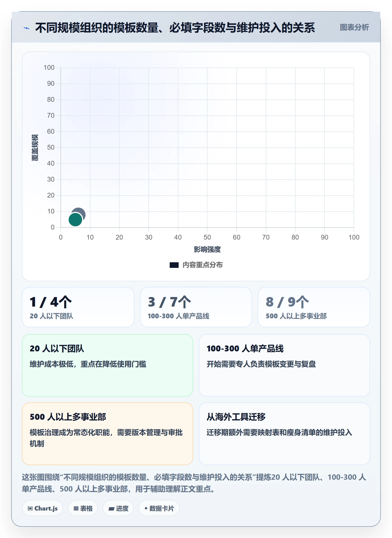This screenshot has height=538, width=392.
Task: Select the 表格 tag chip
Action: point(83,508)
